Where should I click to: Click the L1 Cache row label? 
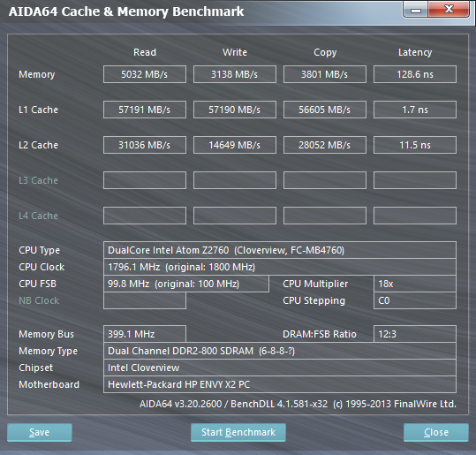38,110
